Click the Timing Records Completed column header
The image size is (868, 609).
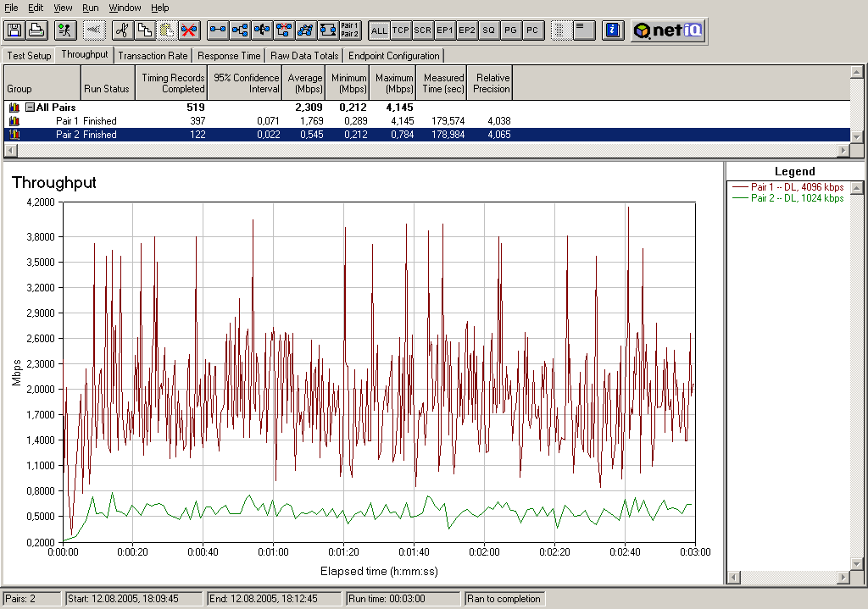point(173,83)
